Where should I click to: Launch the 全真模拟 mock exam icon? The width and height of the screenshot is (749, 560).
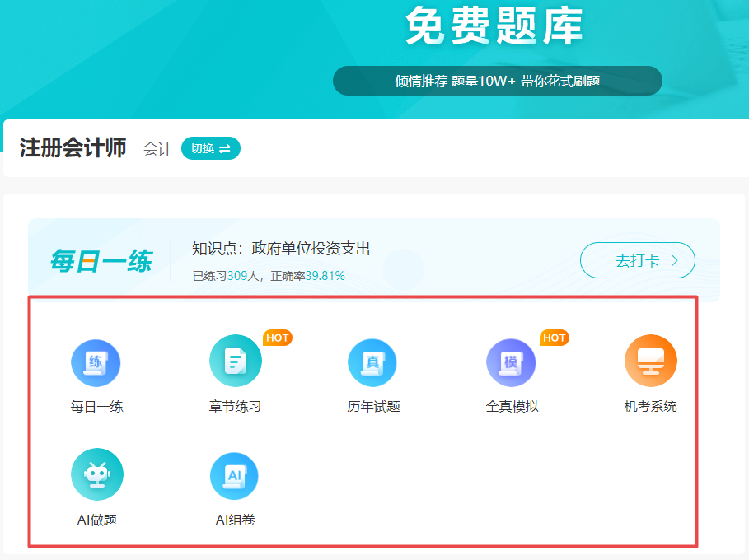pos(511,362)
